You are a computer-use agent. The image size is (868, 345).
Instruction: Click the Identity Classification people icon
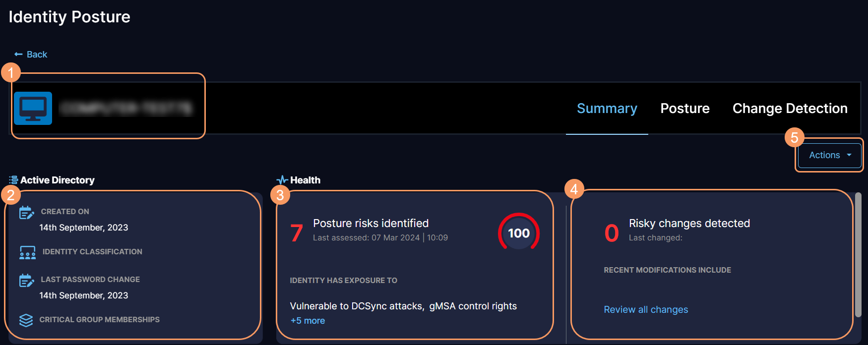coord(27,252)
